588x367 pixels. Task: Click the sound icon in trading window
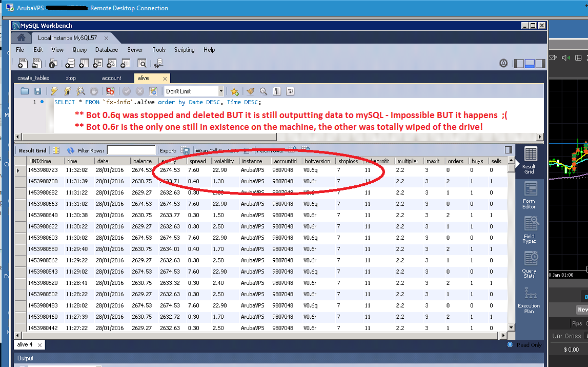coord(566,57)
